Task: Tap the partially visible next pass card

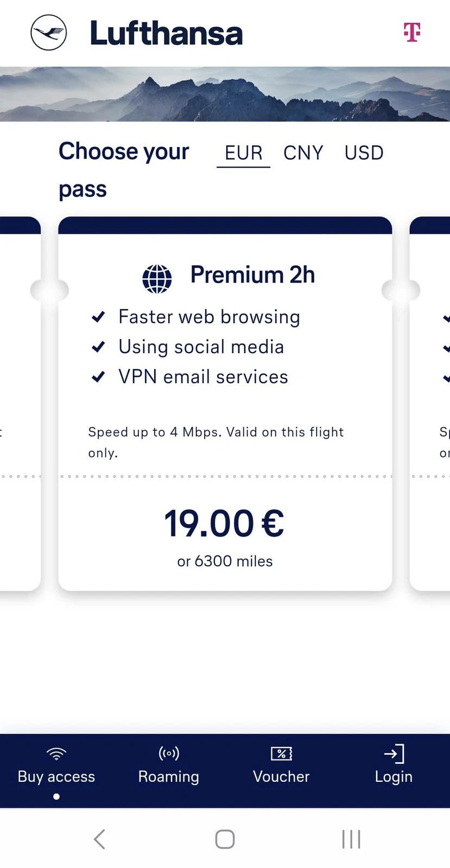Action: 430,404
